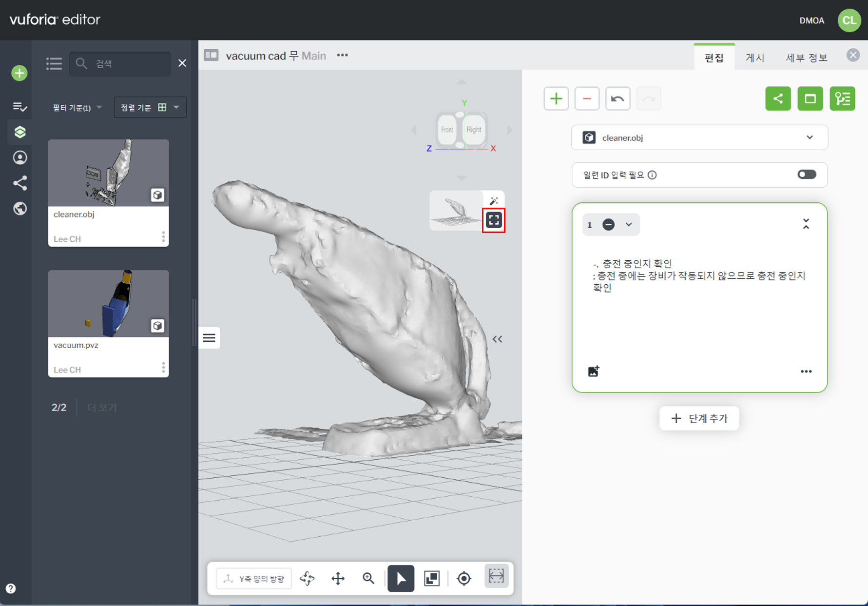
Task: Open the 정렬 기준 sort dropdown
Action: pos(150,108)
